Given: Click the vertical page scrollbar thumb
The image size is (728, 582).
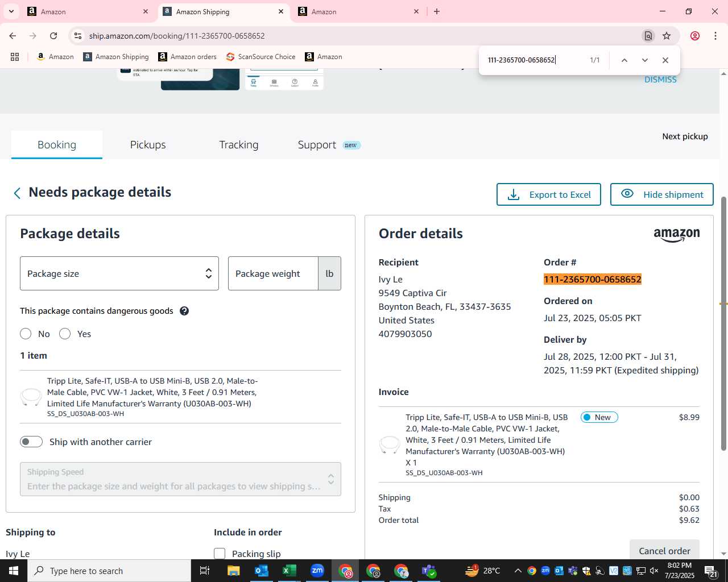Looking at the screenshot, I should click(723, 324).
